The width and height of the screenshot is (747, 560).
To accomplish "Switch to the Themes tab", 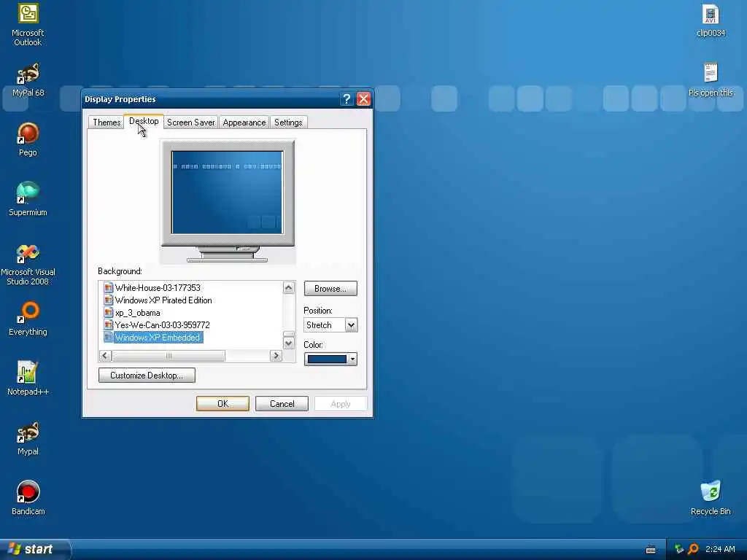I will point(107,122).
